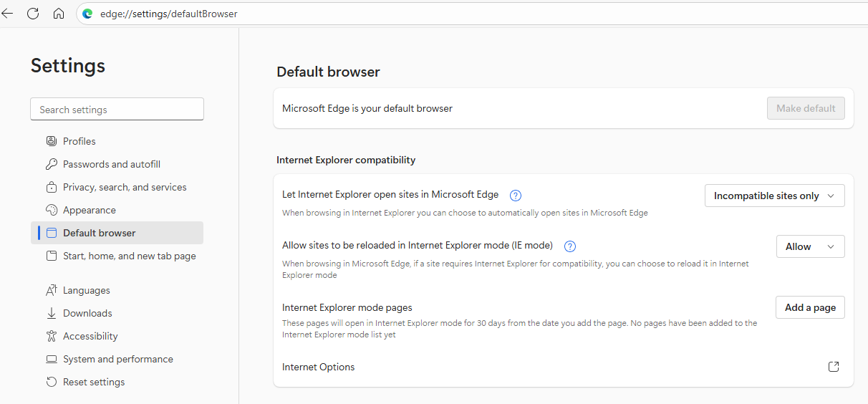Screen dimensions: 868x404
Task: Open the Allow dropdown for IE mode
Action: coord(810,246)
